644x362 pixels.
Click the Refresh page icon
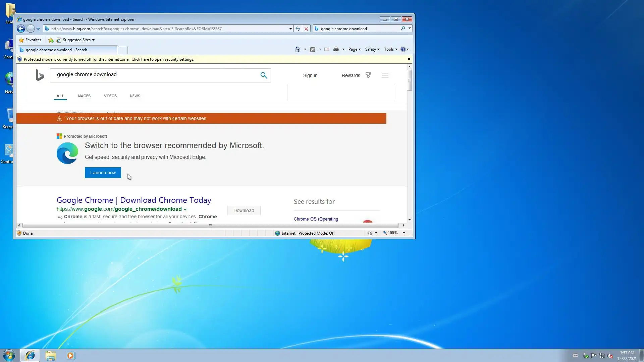(298, 29)
